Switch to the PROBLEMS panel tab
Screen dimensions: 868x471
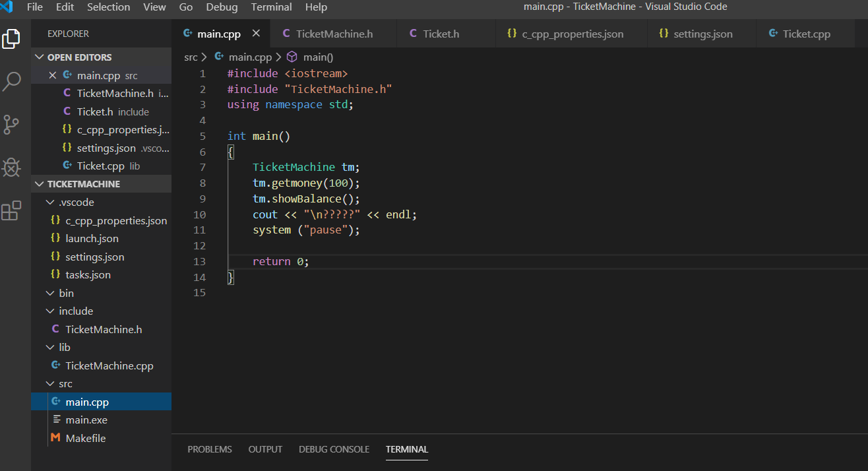pyautogui.click(x=210, y=449)
